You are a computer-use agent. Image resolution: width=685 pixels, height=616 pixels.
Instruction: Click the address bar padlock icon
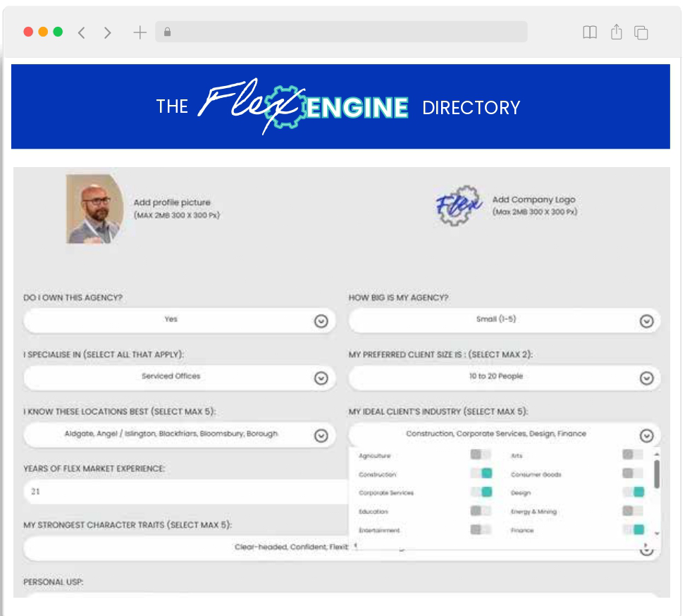point(168,32)
